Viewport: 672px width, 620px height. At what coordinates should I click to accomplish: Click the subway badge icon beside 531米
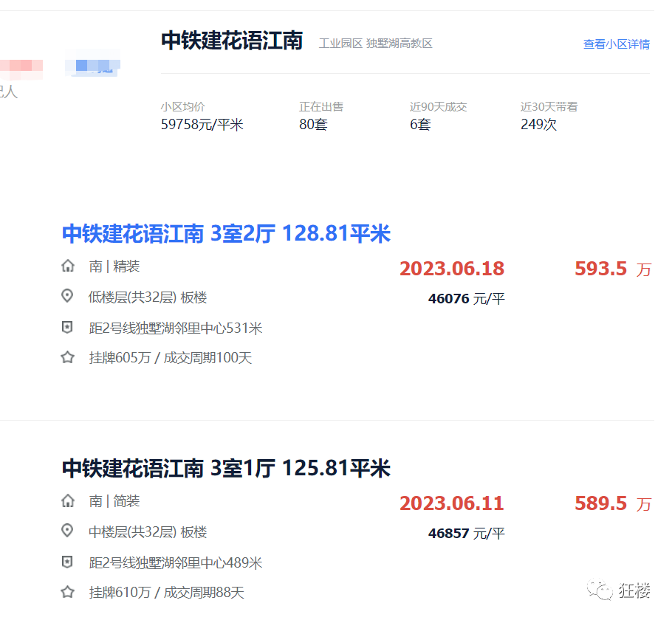click(x=67, y=328)
